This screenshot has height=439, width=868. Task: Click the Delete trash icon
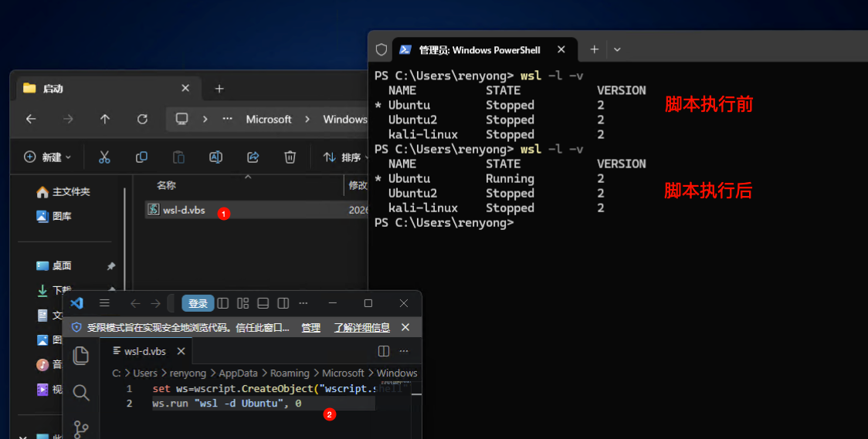coord(290,157)
